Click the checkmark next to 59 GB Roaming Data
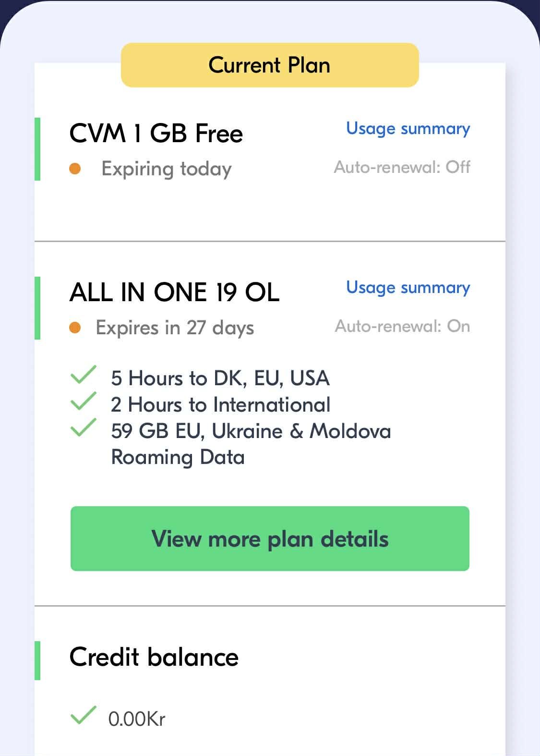 coord(84,427)
